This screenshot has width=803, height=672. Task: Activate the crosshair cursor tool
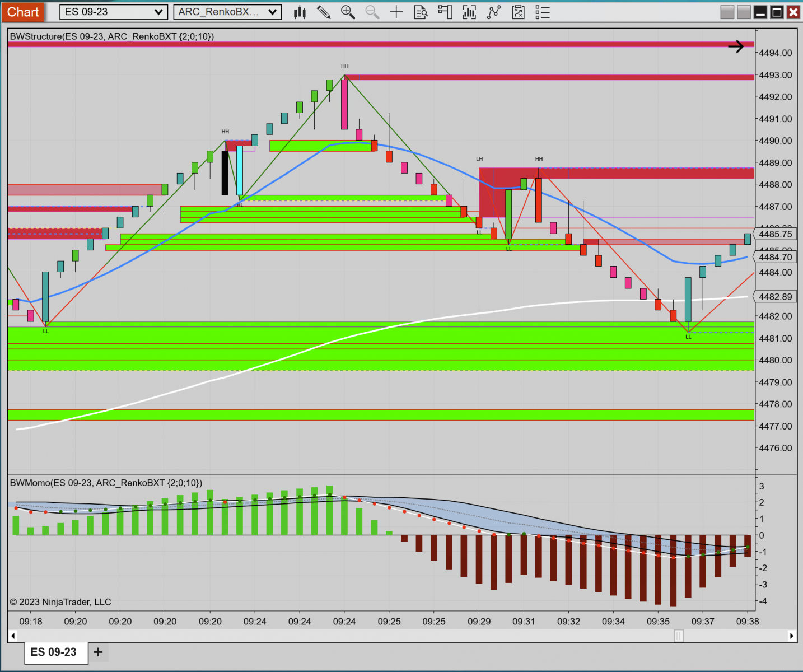click(396, 12)
